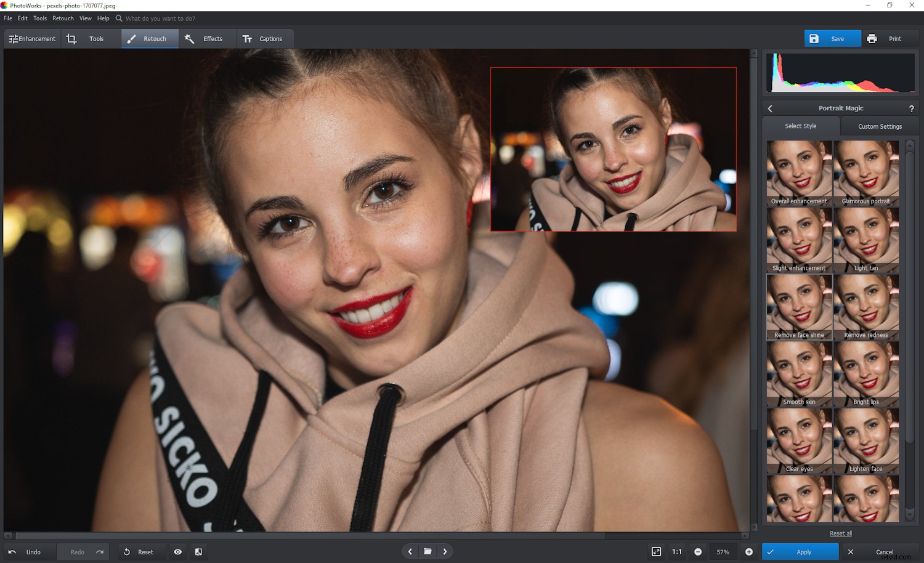Switch to the Custom Settings tab
This screenshot has height=563, width=924.
pyautogui.click(x=880, y=126)
